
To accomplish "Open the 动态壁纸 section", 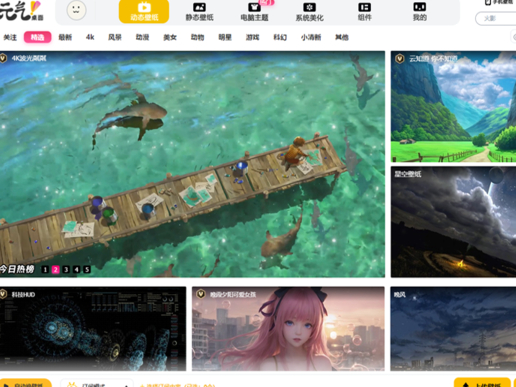I will pos(144,11).
